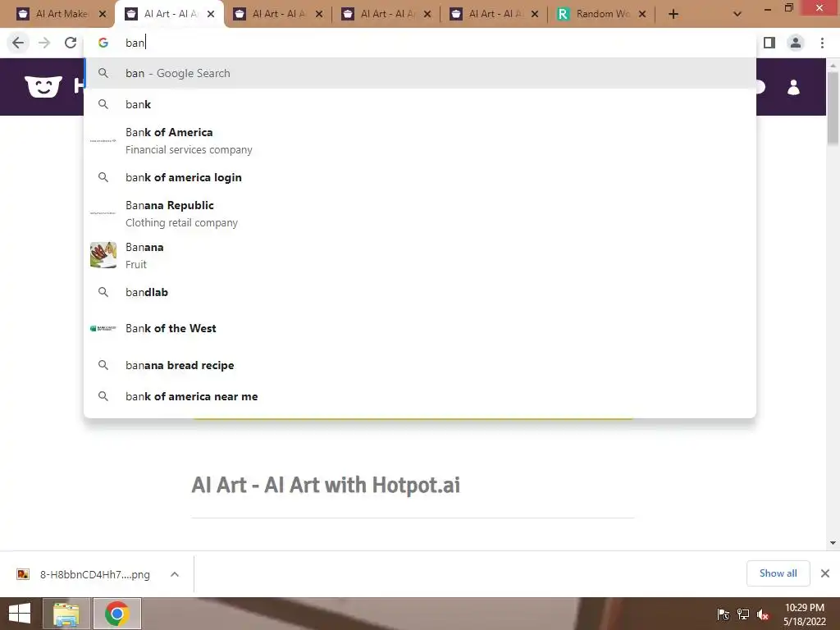Screen dimensions: 840x630
Task: Click the Google G icon in address bar
Action: tap(103, 43)
